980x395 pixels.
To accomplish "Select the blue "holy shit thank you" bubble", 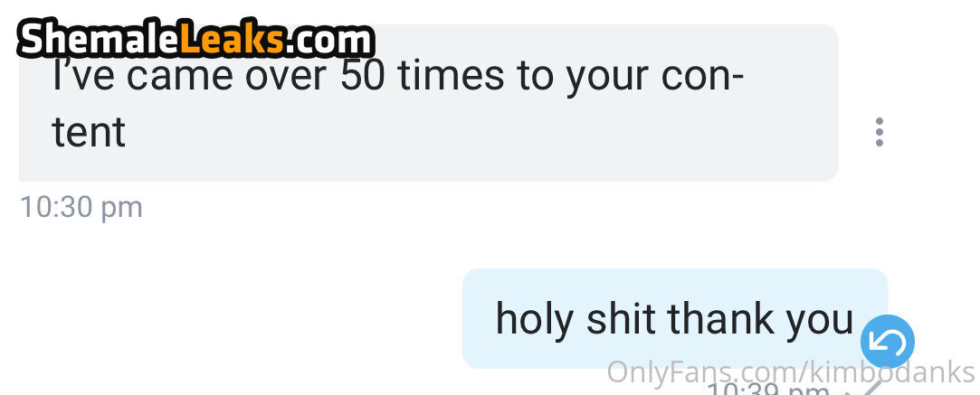I will pyautogui.click(x=674, y=318).
